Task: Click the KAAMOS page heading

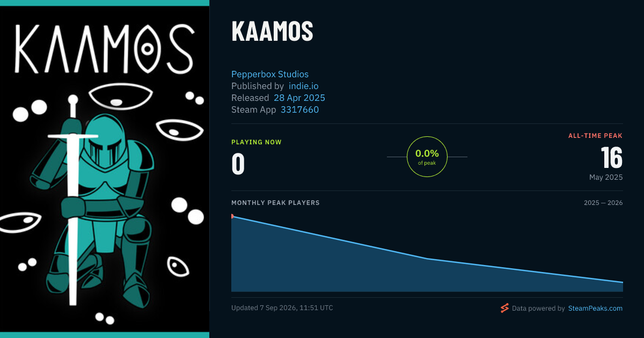Action: (x=272, y=32)
